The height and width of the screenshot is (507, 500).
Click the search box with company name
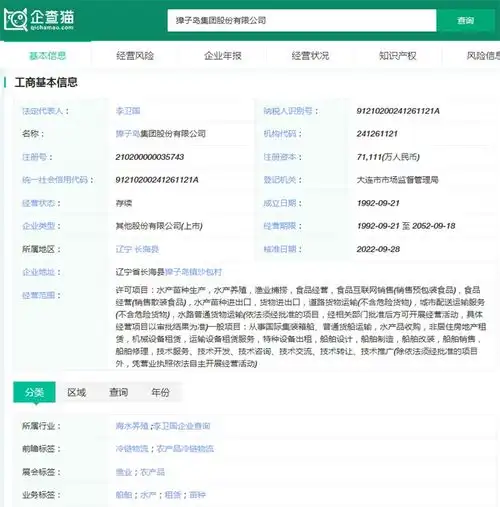pos(302,20)
